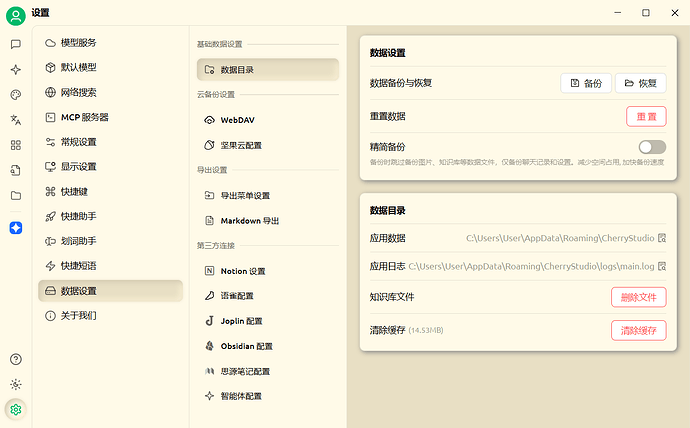Image resolution: width=690 pixels, height=428 pixels.
Task: Open application log file icon after main.log
Action: (x=662, y=266)
